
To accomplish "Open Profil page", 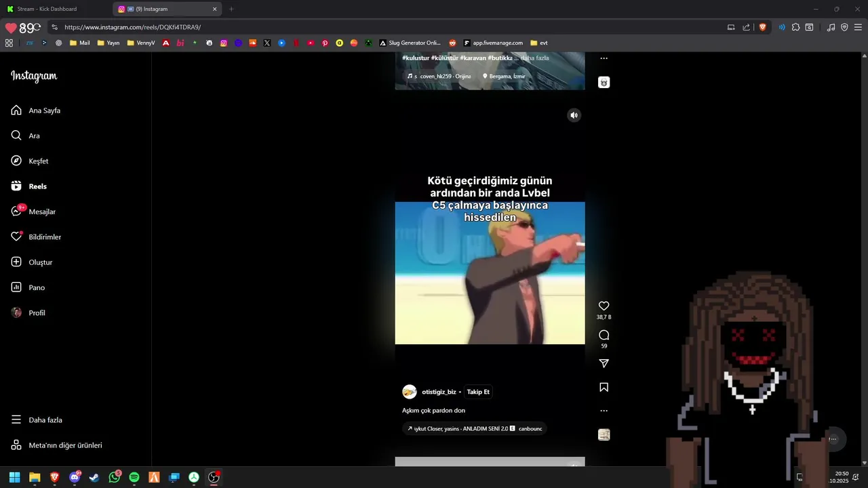I will (28, 313).
